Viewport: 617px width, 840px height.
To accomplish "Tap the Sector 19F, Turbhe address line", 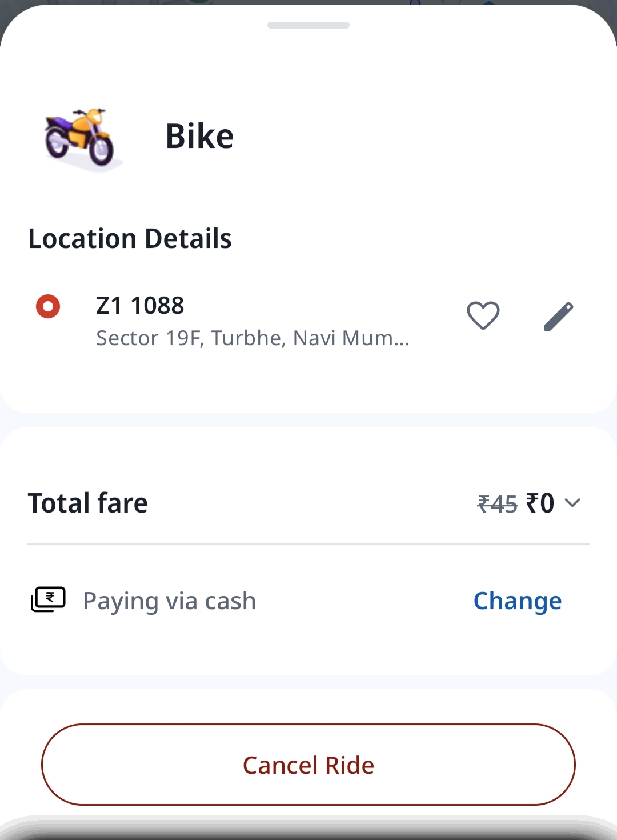I will point(253,338).
